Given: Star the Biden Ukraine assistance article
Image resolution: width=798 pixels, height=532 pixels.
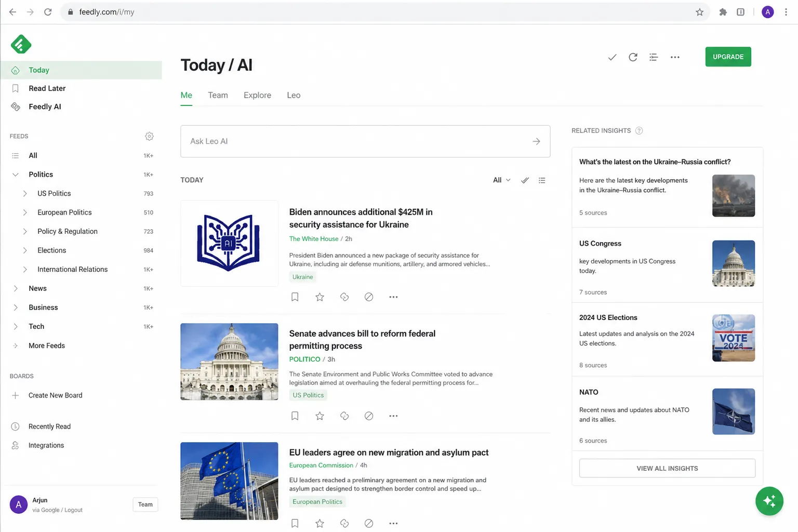Looking at the screenshot, I should (320, 297).
